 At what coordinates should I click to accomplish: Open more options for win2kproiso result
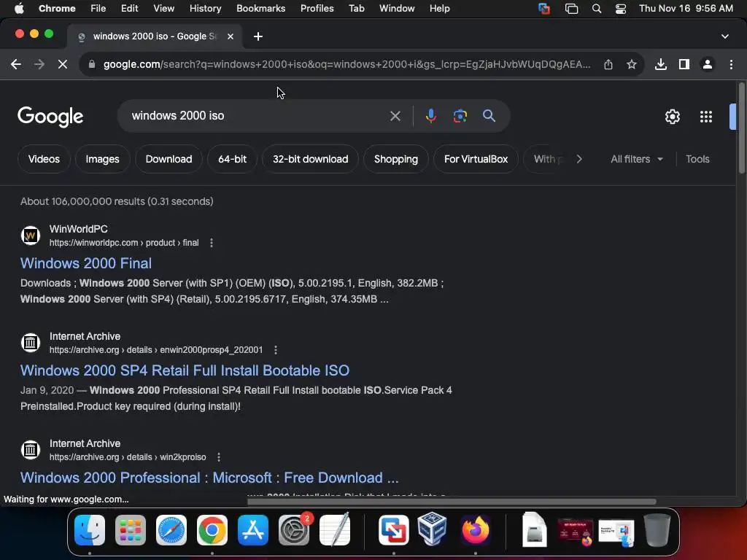219,457
